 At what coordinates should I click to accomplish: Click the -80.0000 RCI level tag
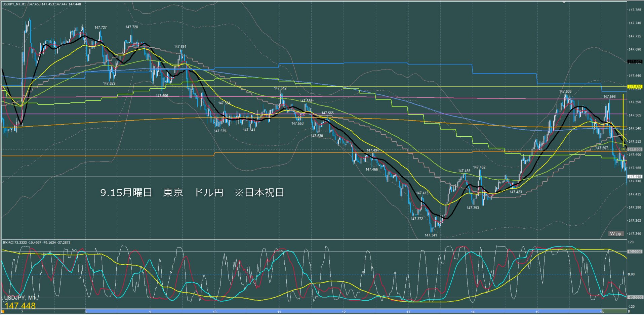point(635,297)
